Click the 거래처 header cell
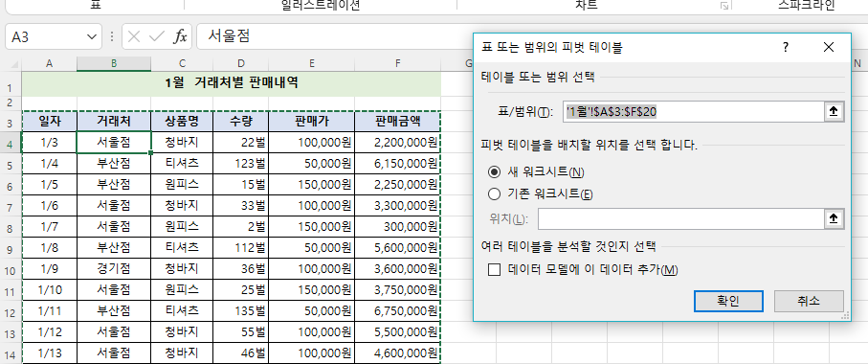This screenshot has width=868, height=364. pos(114,121)
